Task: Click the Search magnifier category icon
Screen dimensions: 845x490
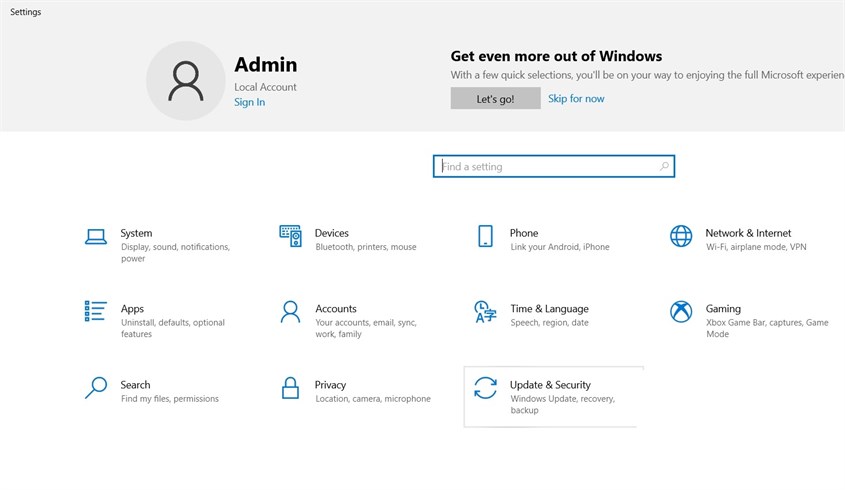Action: point(96,387)
